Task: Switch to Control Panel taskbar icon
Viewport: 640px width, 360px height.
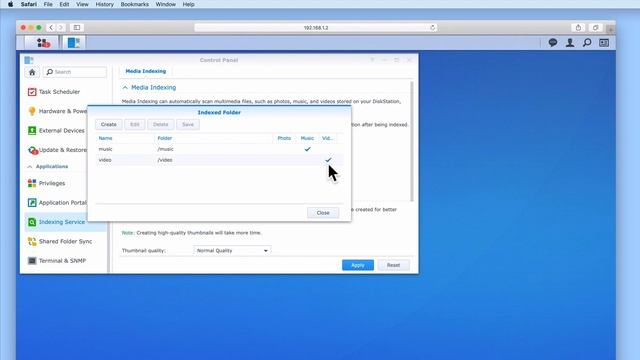Action: coord(74,42)
